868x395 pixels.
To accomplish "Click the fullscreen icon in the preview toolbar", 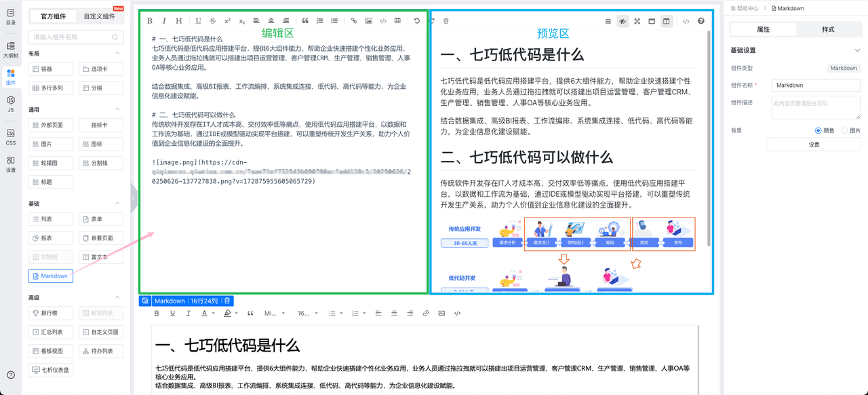I will [637, 21].
